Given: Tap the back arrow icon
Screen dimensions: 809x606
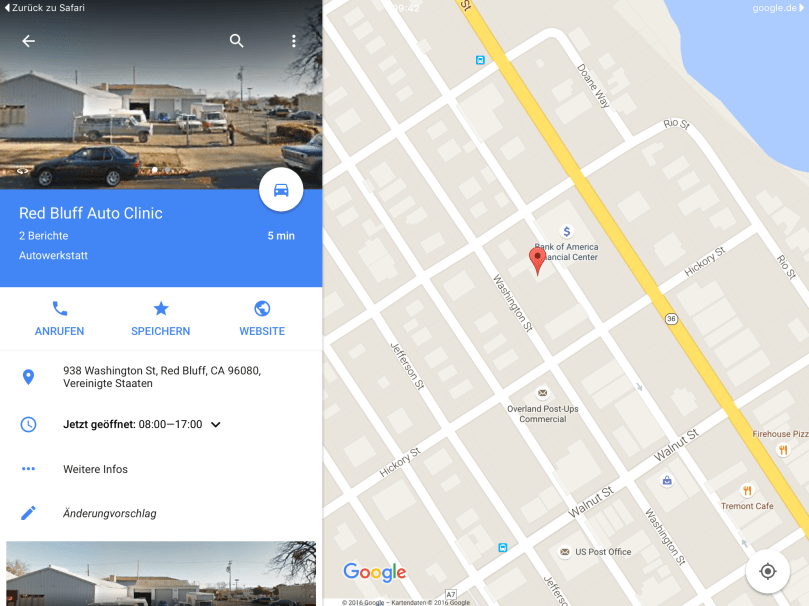Looking at the screenshot, I should (x=28, y=41).
